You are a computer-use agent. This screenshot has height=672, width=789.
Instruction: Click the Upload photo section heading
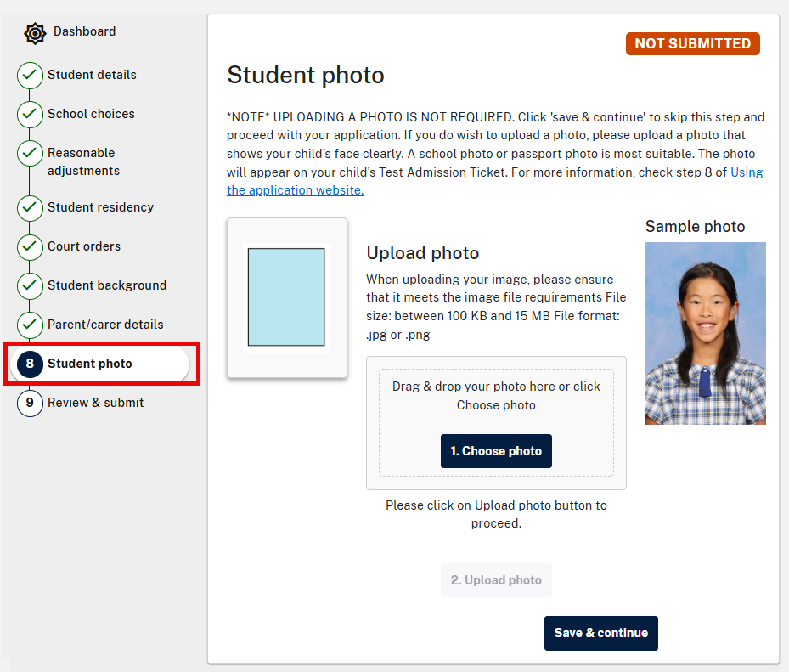coord(423,252)
